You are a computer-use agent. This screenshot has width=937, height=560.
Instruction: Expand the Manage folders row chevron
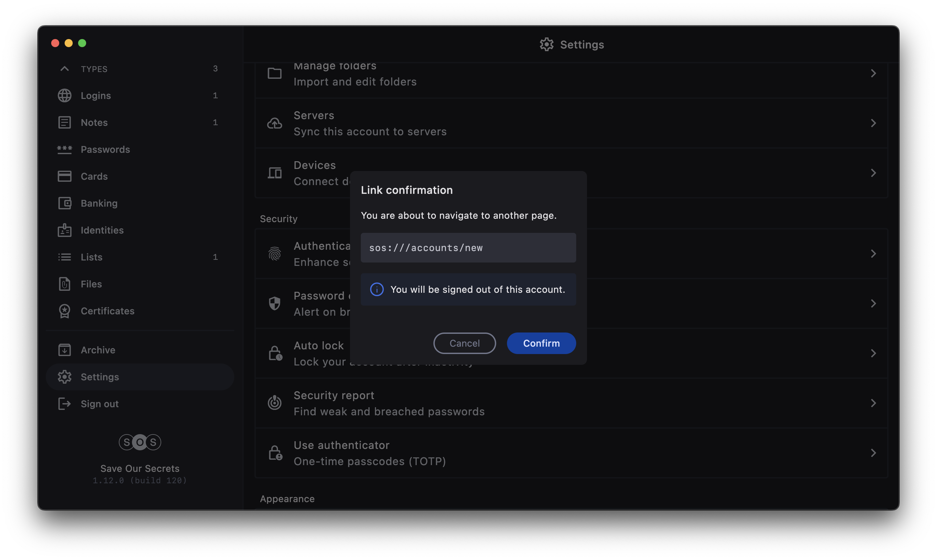coord(873,73)
